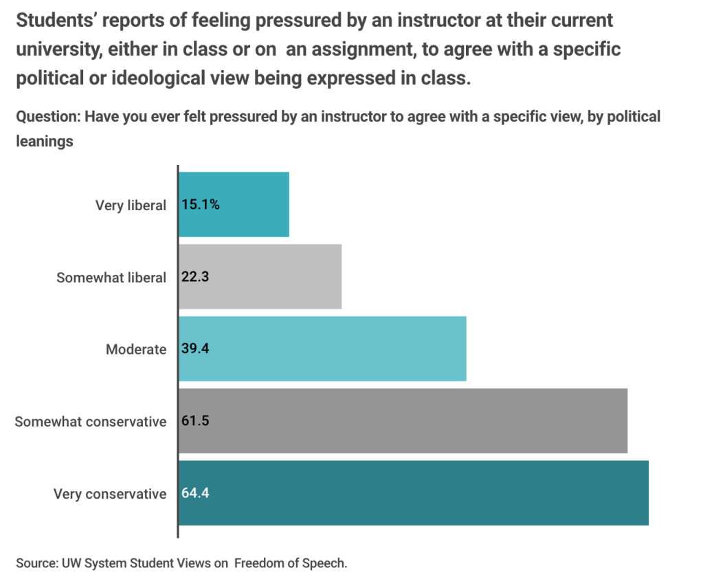Select the 61.5 value label
Screen dimensions: 703x588
click(x=195, y=421)
